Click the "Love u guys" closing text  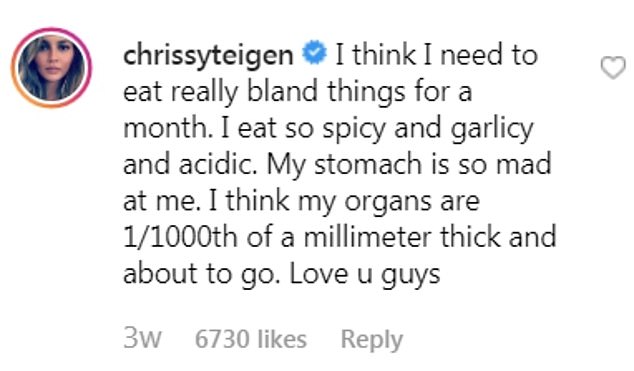[365, 275]
